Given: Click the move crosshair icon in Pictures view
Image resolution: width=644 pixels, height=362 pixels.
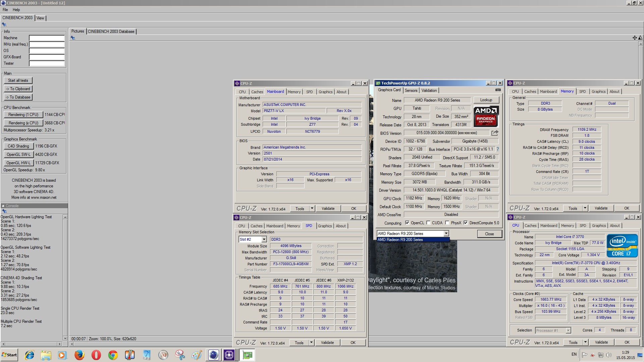Looking at the screenshot, I should coord(635,38).
